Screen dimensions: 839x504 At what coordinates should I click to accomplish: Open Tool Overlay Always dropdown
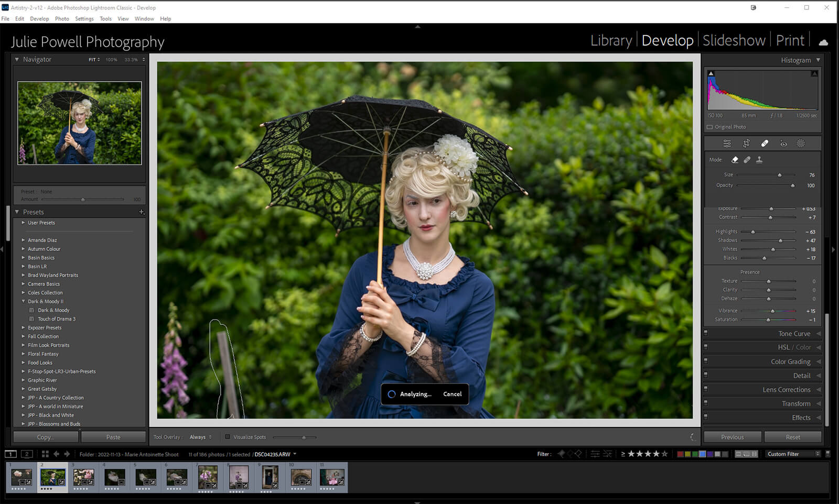[201, 437]
